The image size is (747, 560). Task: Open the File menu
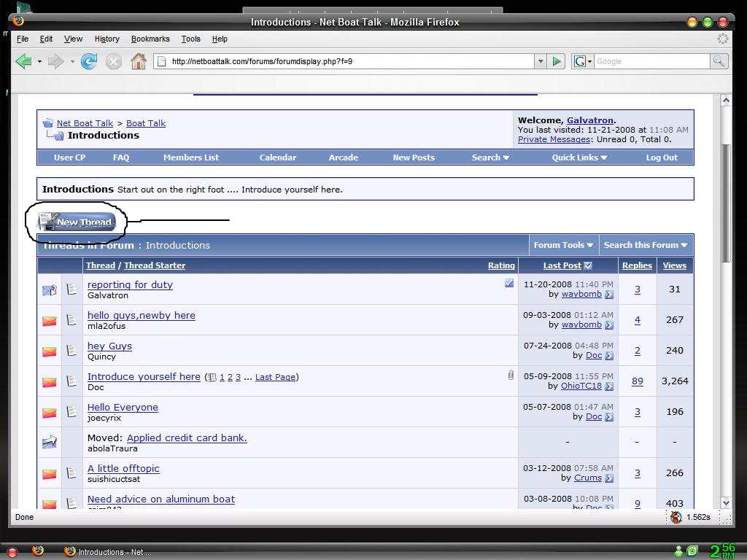(23, 39)
